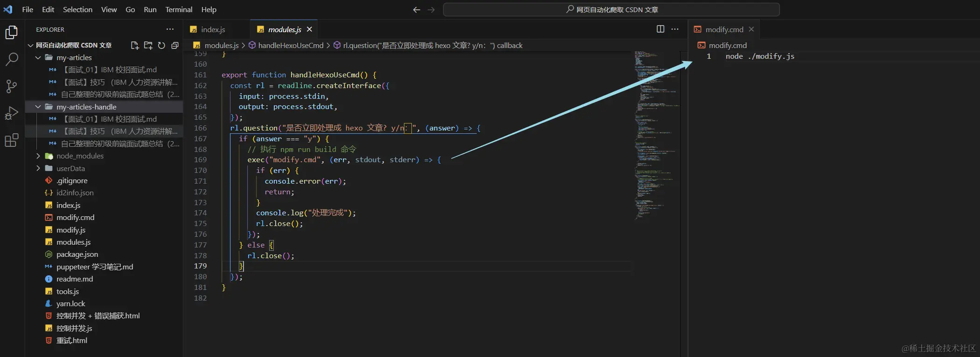Open the Source Control view
Image resolution: width=980 pixels, height=357 pixels.
12,86
